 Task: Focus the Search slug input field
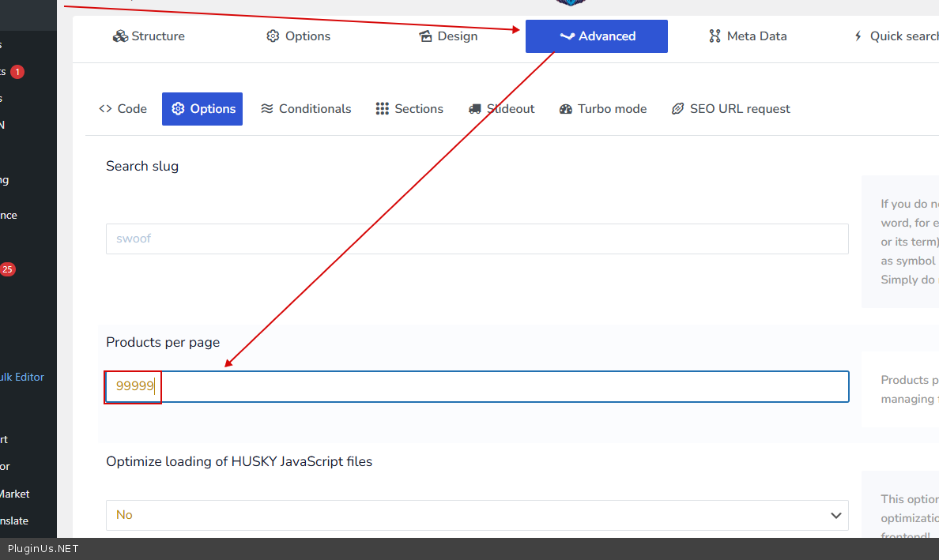tap(477, 239)
